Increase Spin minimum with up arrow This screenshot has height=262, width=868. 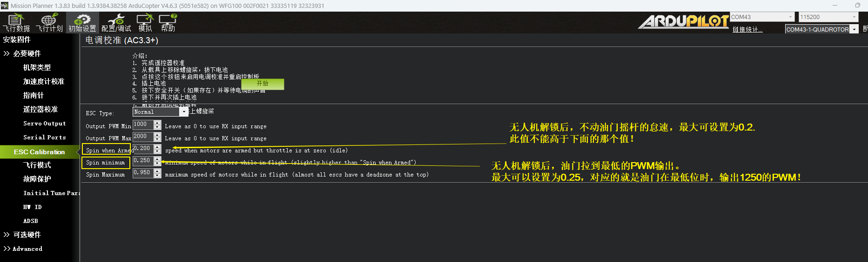tap(157, 159)
